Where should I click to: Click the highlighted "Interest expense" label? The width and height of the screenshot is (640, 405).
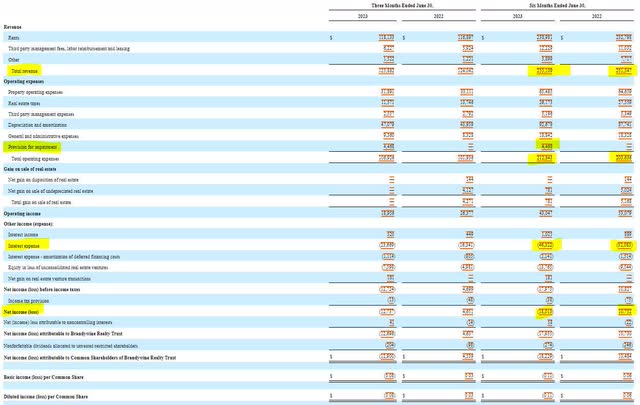point(24,246)
